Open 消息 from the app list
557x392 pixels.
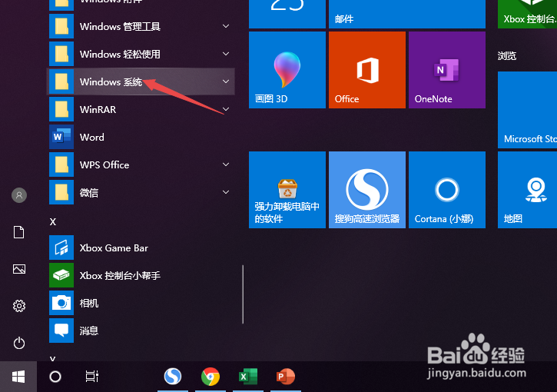pyautogui.click(x=141, y=331)
